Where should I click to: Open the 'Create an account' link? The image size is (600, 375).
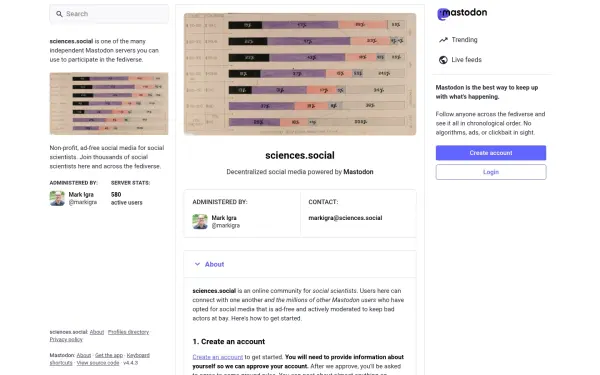point(218,357)
